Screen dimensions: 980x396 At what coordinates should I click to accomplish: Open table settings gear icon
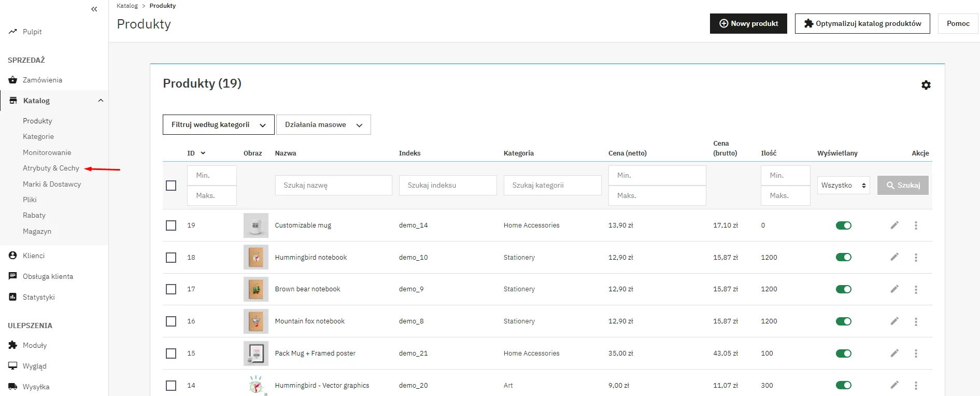[926, 85]
